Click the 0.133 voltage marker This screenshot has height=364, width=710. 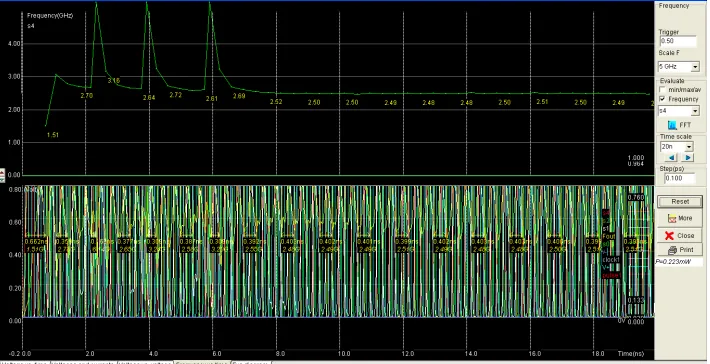tap(636, 300)
